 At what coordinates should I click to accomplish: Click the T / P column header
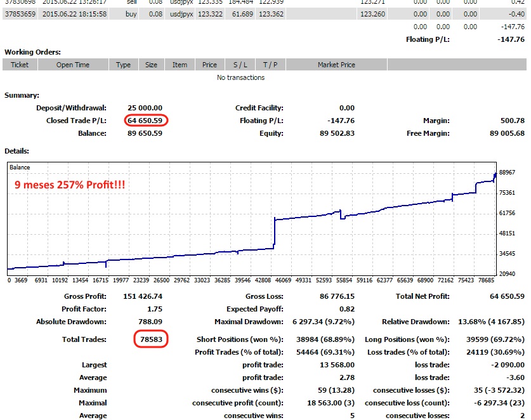coord(270,65)
